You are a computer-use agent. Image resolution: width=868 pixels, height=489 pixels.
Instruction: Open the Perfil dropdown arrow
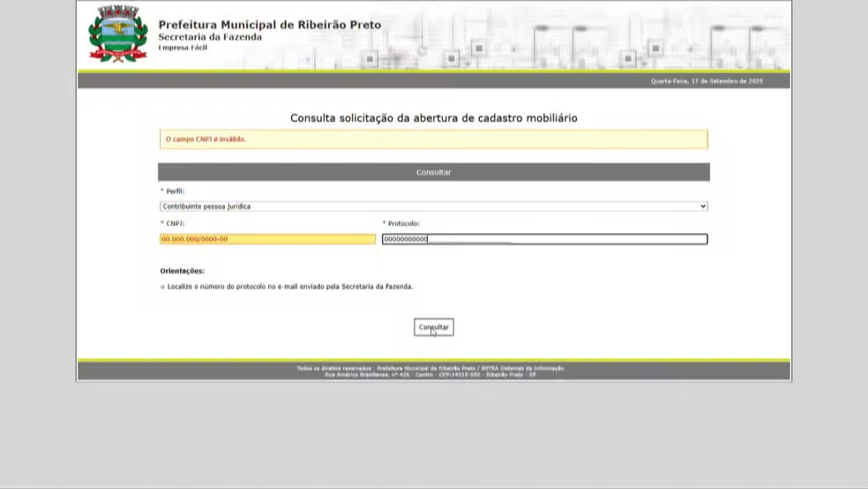(x=702, y=207)
